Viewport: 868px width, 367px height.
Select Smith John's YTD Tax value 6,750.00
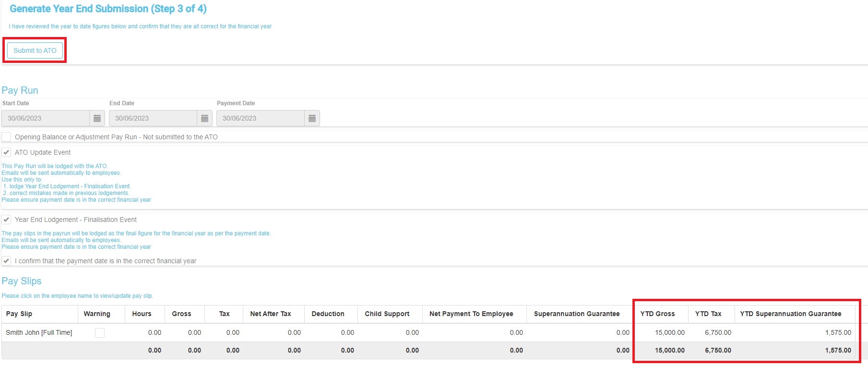718,332
